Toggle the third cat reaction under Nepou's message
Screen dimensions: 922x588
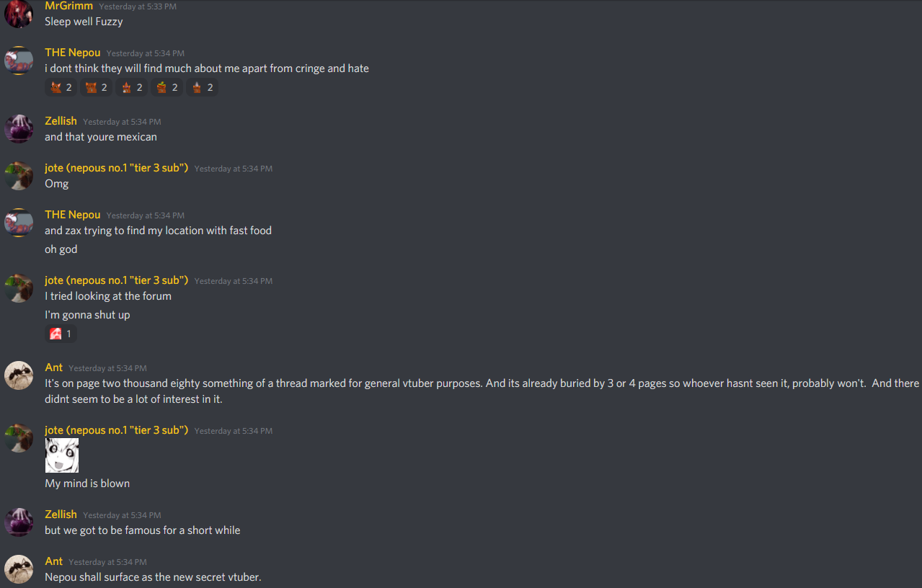131,87
